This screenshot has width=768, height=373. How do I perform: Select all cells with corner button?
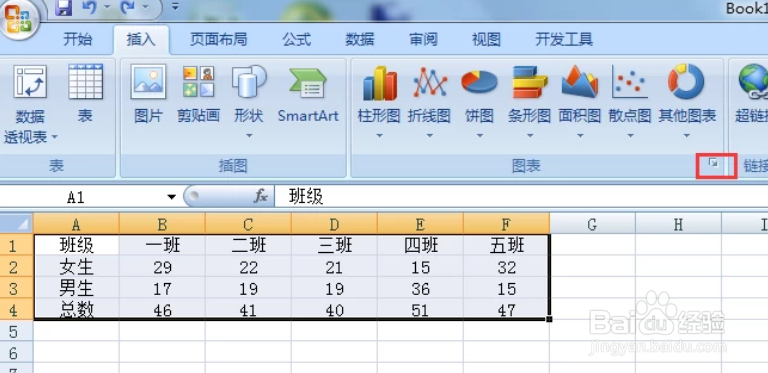pos(17,224)
